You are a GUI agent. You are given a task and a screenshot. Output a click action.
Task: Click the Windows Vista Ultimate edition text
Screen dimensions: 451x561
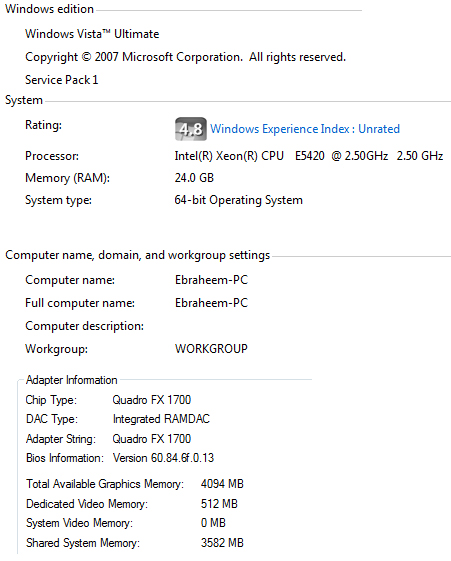pos(92,34)
